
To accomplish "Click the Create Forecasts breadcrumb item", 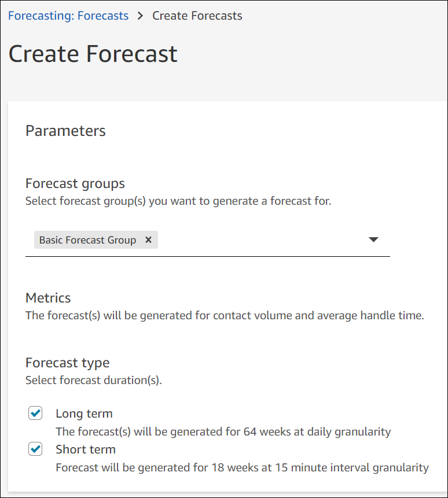I will (x=197, y=16).
